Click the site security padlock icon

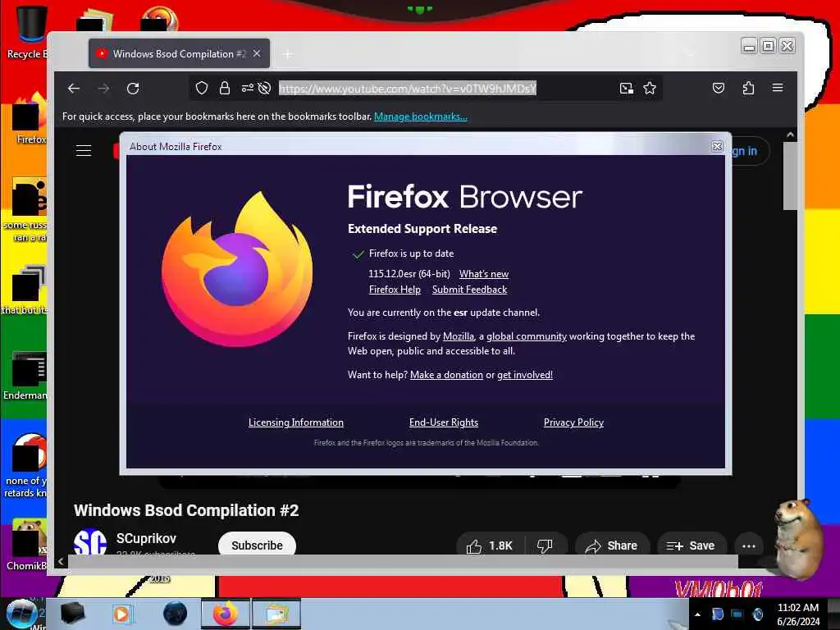[225, 88]
